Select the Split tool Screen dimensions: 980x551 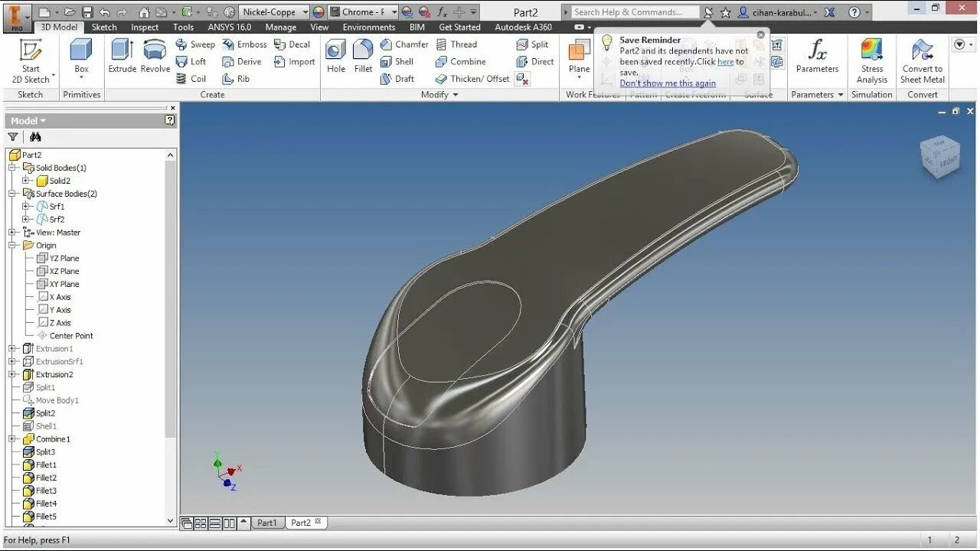pyautogui.click(x=532, y=44)
